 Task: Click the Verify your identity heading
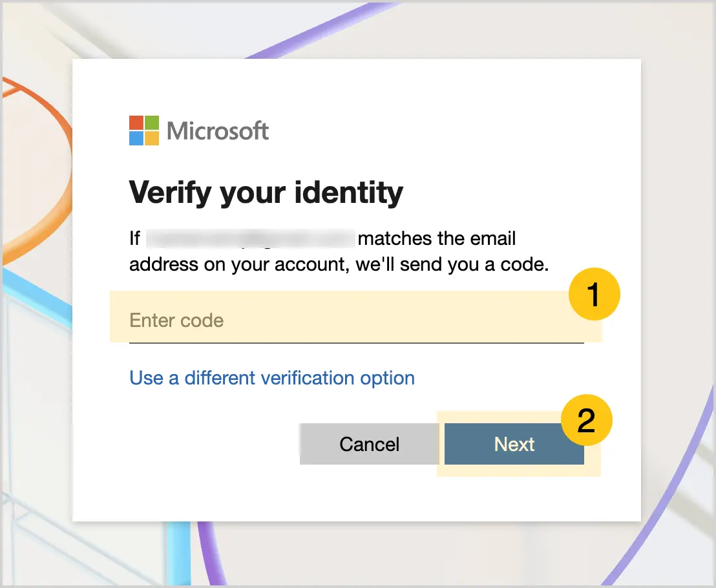click(x=266, y=193)
